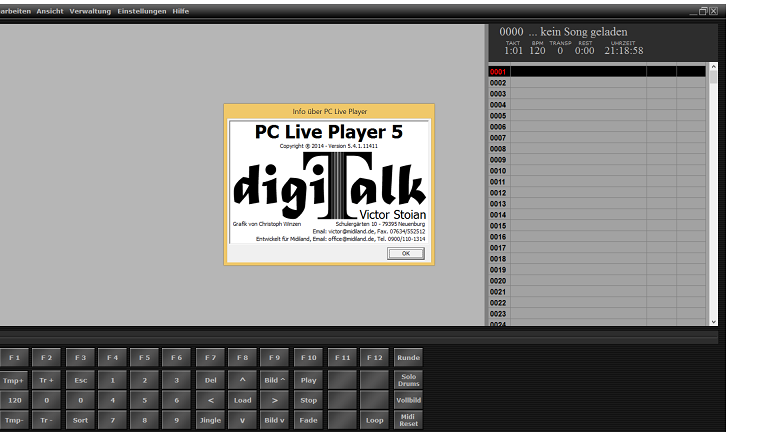
Task: Click playlist scrollbar down arrow
Action: click(713, 322)
